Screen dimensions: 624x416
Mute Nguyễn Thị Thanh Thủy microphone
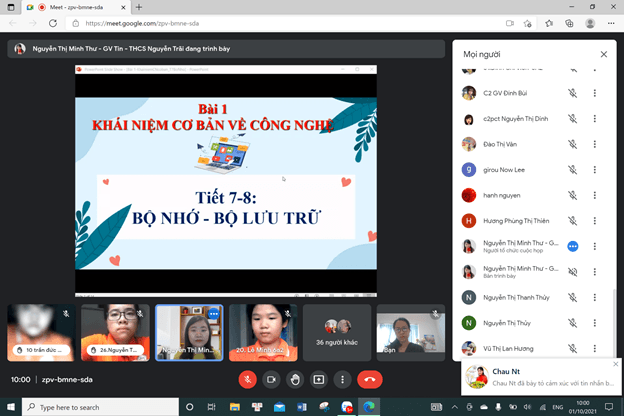pyautogui.click(x=573, y=297)
